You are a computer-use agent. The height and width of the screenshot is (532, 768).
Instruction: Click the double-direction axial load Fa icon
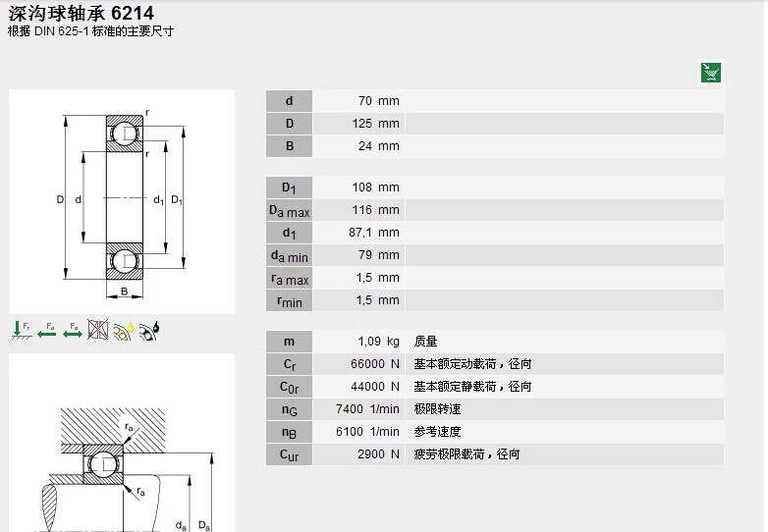pos(73,330)
